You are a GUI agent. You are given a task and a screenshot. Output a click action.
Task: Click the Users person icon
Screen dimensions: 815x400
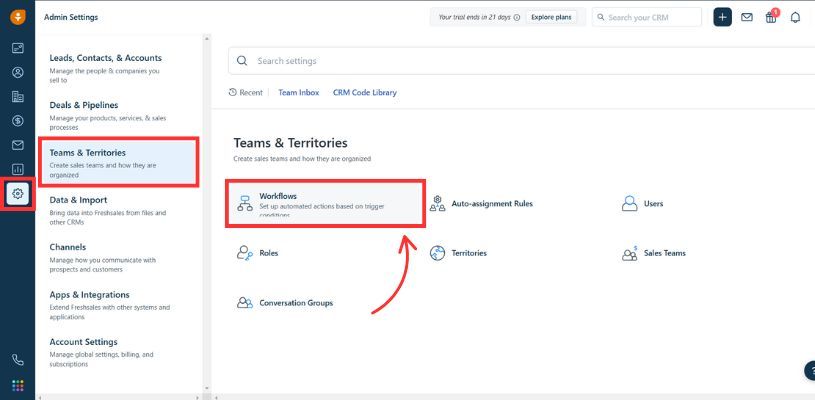[629, 203]
